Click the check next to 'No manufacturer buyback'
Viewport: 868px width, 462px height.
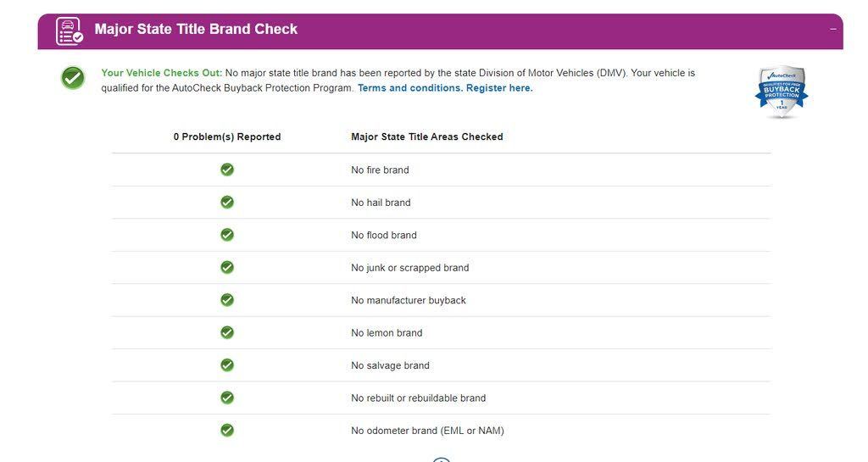coord(227,300)
